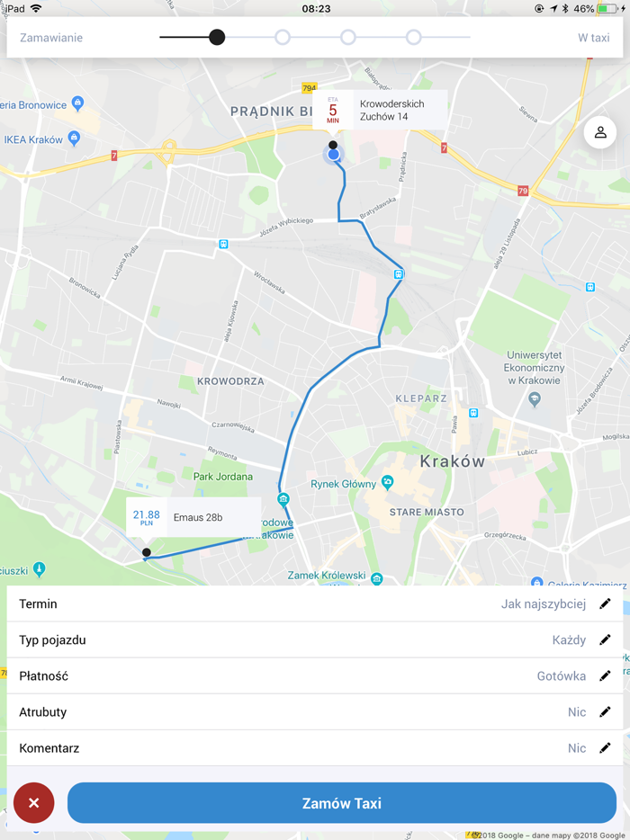Edit Typ pojazdu using pencil icon
Viewport: 630px width, 840px height.
click(605, 639)
